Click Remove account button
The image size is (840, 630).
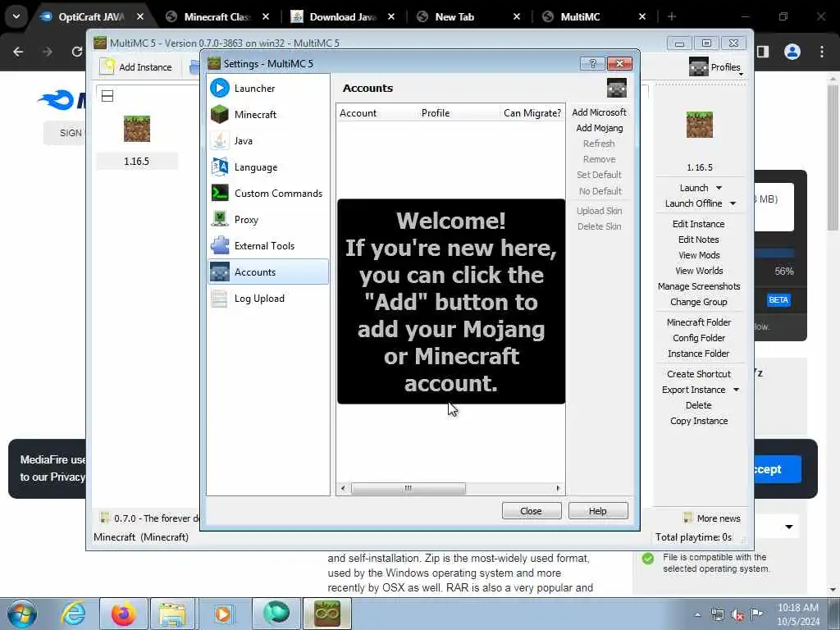[599, 158]
